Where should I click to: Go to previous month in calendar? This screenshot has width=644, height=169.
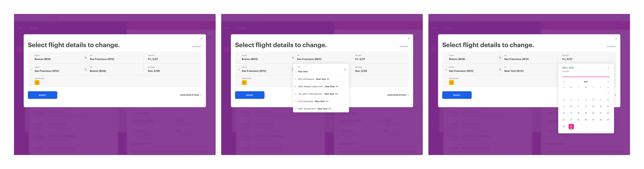[x=564, y=82]
